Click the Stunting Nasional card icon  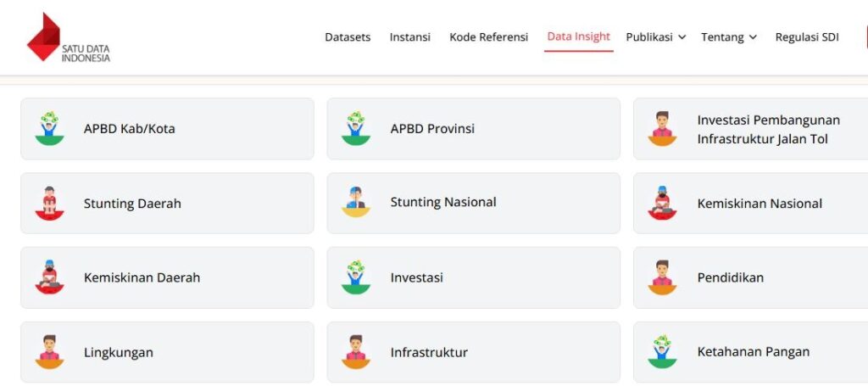[356, 203]
